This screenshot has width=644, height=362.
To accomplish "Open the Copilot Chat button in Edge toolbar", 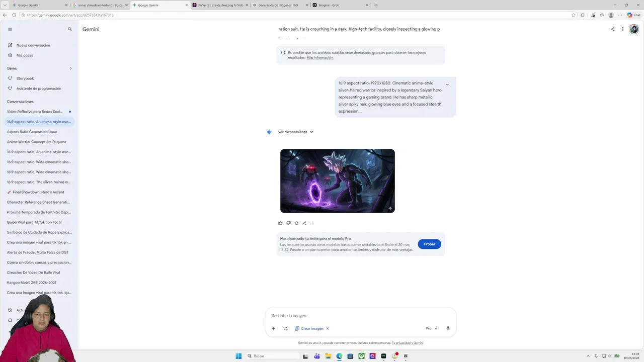I will tap(633, 15).
